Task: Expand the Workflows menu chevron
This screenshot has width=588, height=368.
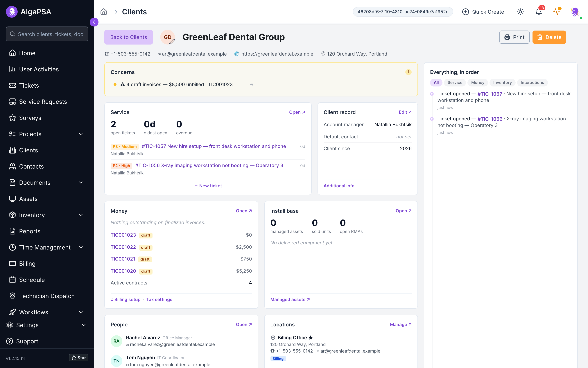Action: point(81,312)
